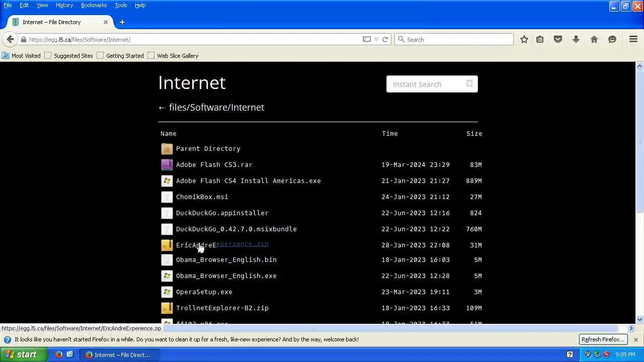Viewport: 644px width, 362px height.
Task: Click the Time column header
Action: click(389, 134)
